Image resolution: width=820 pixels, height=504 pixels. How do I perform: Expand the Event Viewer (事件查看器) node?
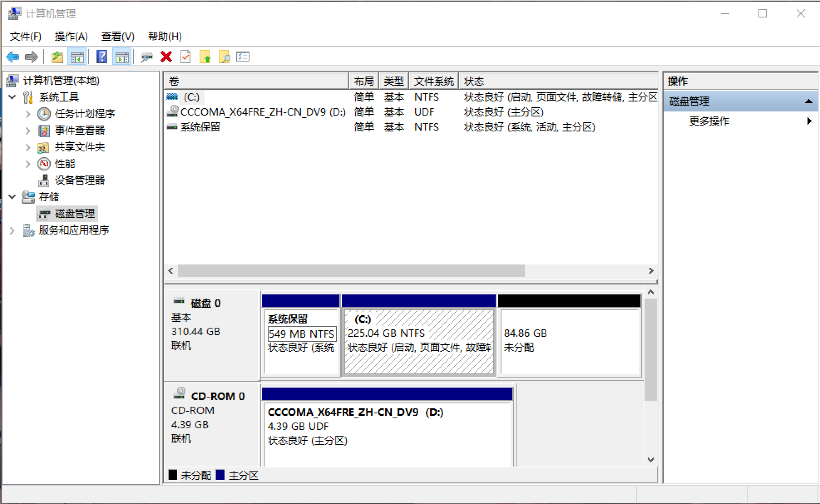click(28, 130)
